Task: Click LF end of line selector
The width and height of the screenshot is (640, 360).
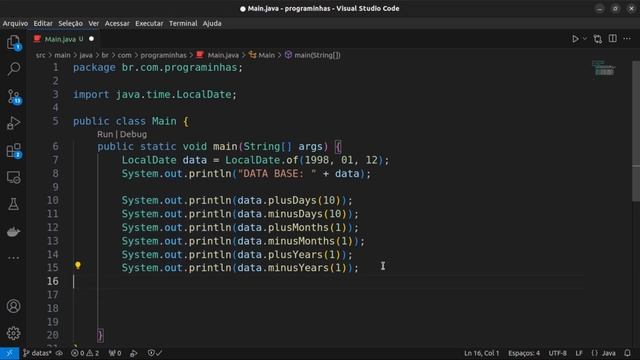Action: click(x=579, y=353)
